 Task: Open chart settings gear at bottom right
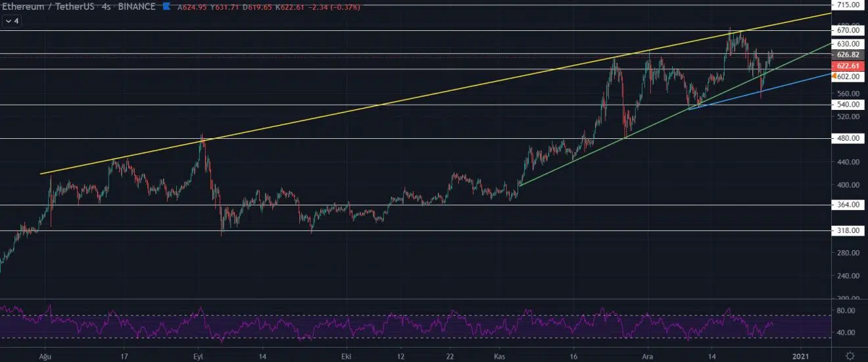(850, 354)
